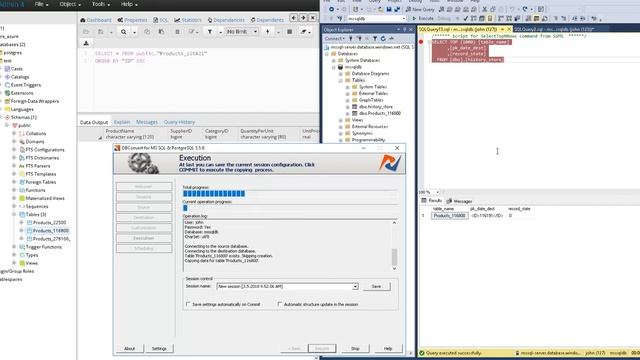Image resolution: width=640 pixels, height=360 pixels.
Task: Click the paste icon in pgAdmin query toolbar
Action: click(x=162, y=32)
